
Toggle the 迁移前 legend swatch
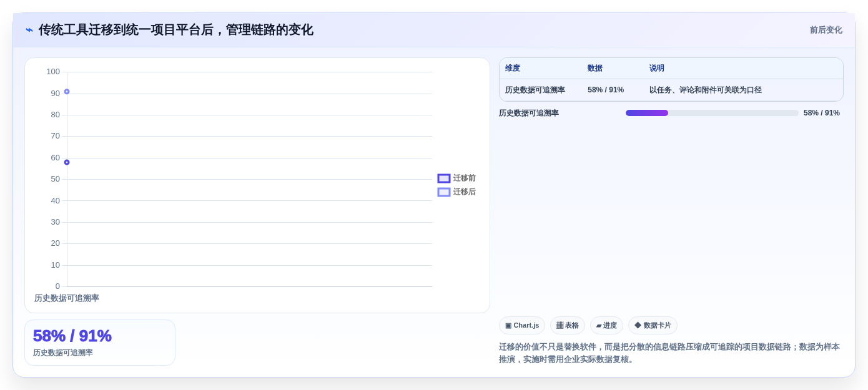pyautogui.click(x=444, y=178)
